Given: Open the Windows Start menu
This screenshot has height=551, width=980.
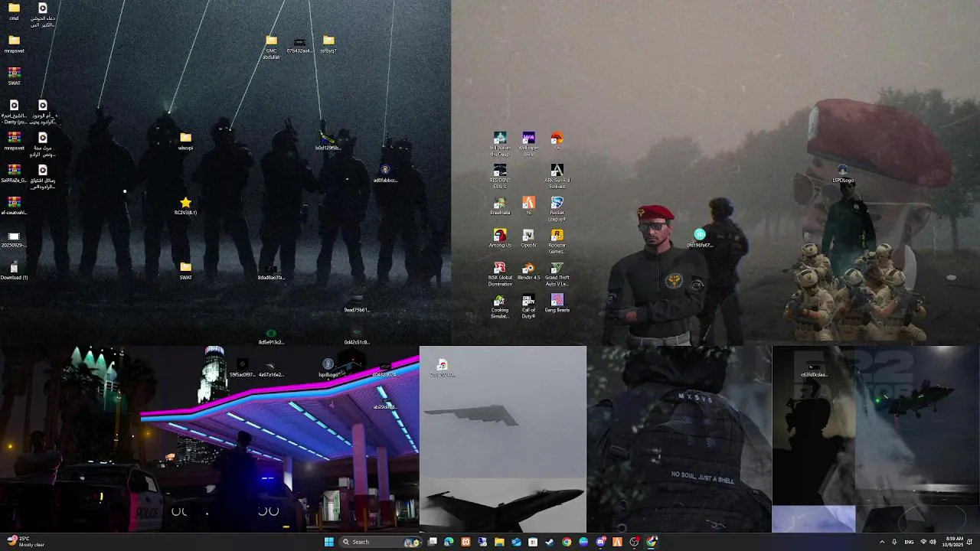Looking at the screenshot, I should [329, 542].
